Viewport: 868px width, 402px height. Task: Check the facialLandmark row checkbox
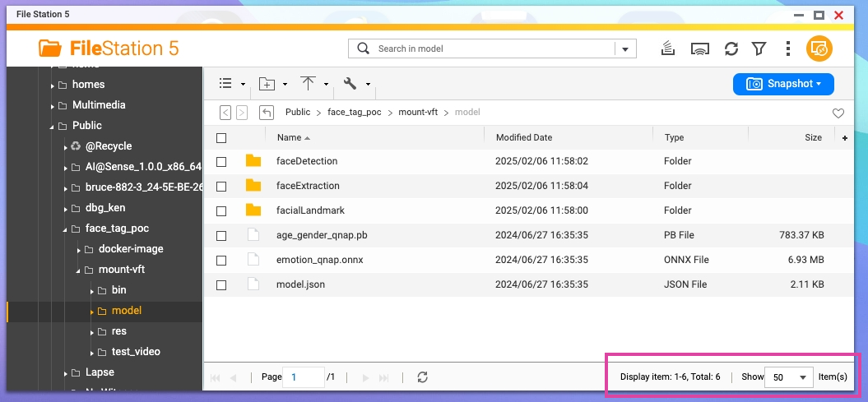(x=221, y=211)
